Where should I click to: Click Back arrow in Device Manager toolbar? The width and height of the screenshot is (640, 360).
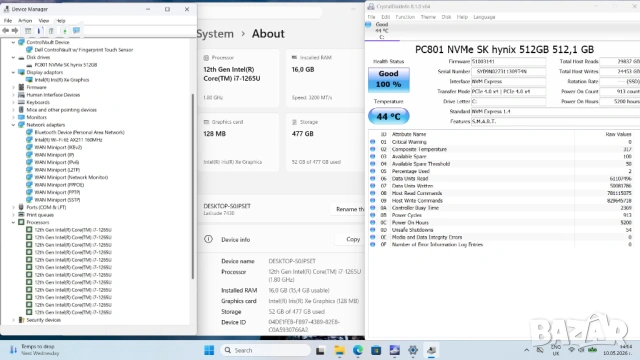point(5,31)
